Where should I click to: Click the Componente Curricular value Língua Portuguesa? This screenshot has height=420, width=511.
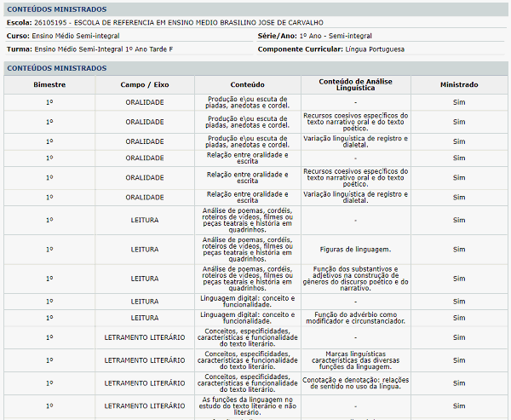pos(375,49)
